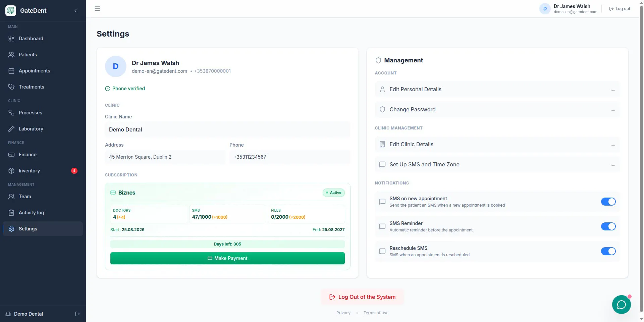This screenshot has height=322, width=644.
Task: Open Set Up SMS and Time Zone
Action: [x=497, y=165]
